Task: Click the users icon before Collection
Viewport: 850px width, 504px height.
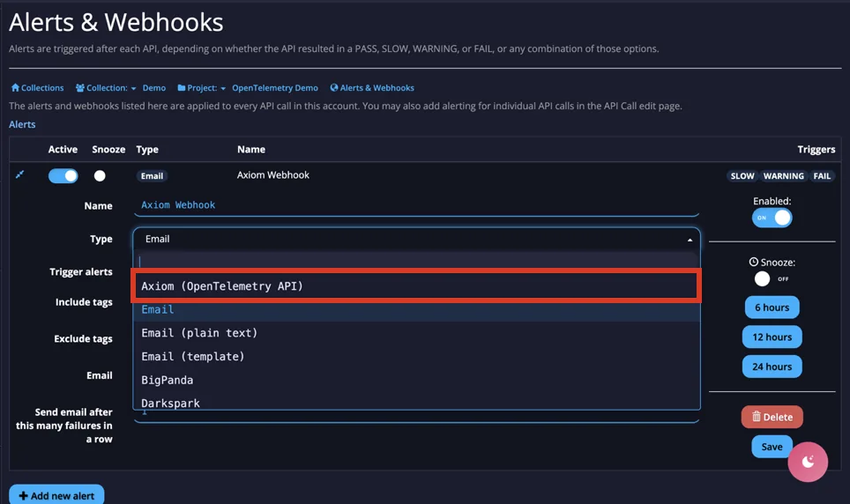Action: pyautogui.click(x=79, y=88)
